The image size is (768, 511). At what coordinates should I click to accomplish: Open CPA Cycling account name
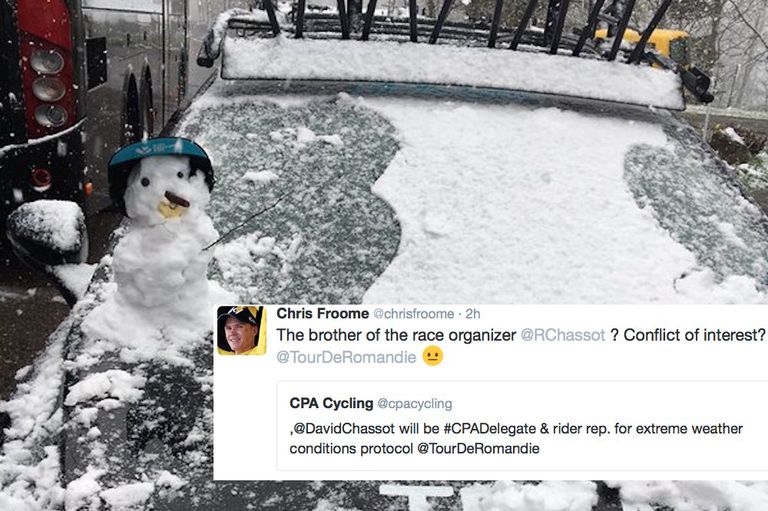tap(331, 403)
